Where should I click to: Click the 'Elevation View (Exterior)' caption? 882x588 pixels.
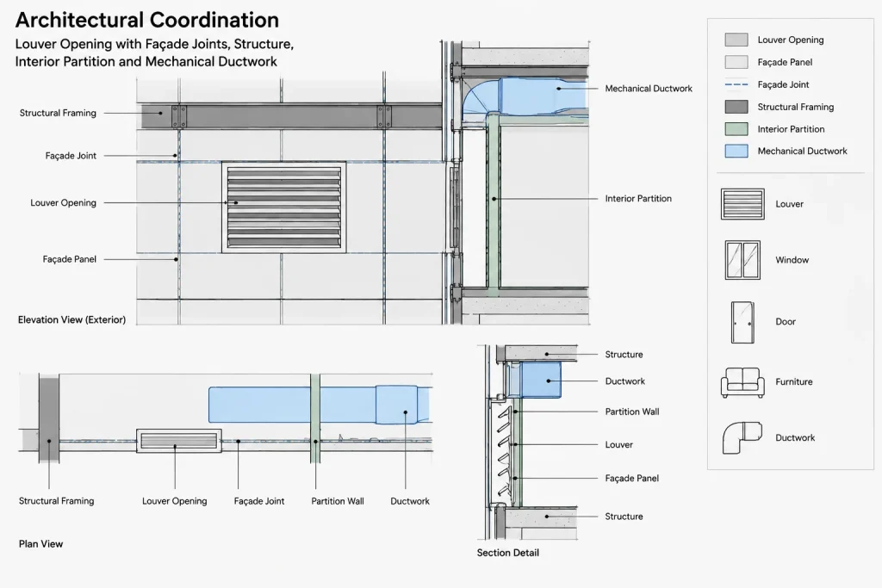pyautogui.click(x=72, y=320)
